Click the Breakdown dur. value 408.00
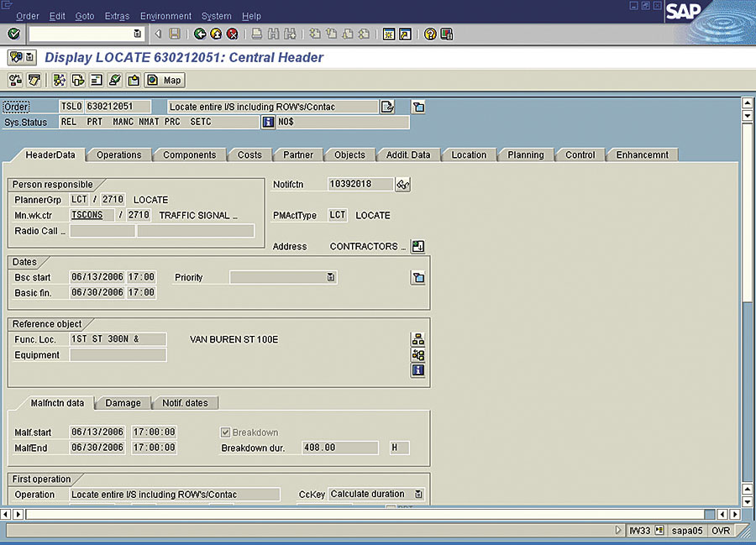Screen dimensions: 756x545 click(x=340, y=448)
